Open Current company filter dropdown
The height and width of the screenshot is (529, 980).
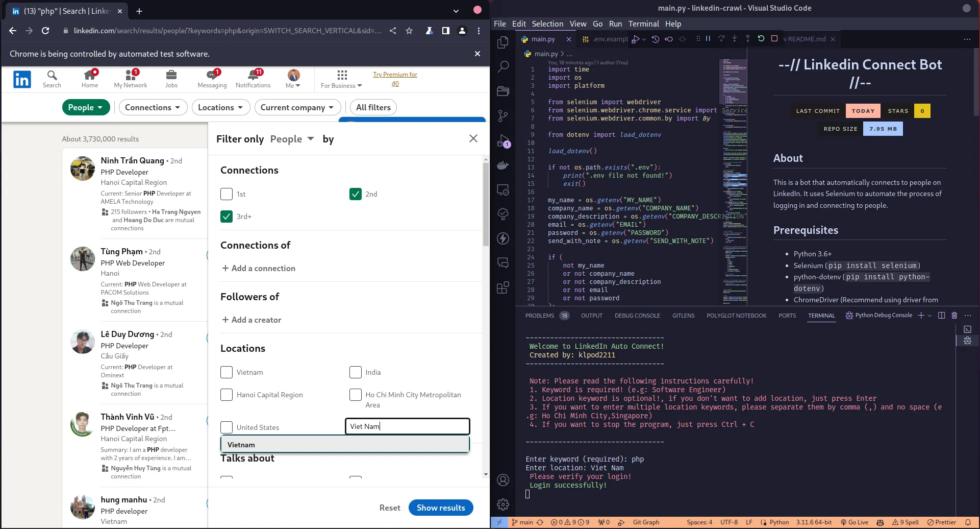[297, 107]
